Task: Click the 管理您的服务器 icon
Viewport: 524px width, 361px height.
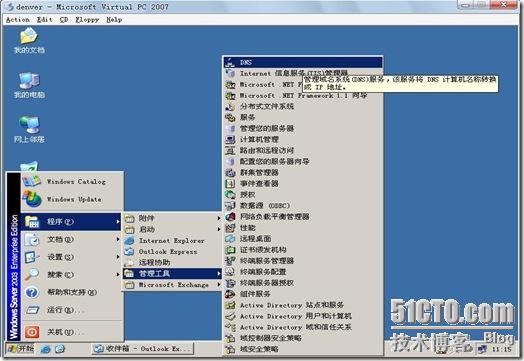Action: click(230, 128)
